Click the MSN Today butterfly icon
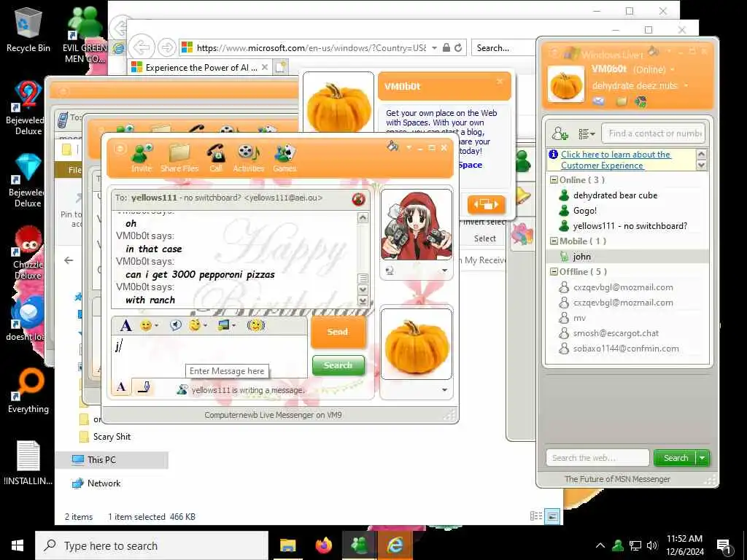This screenshot has height=560, width=747. point(640,101)
